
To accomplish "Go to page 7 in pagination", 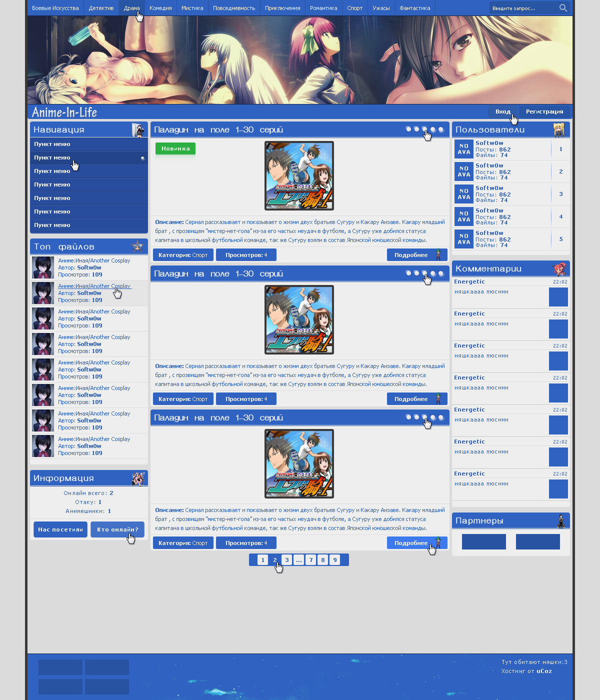I will click(x=311, y=560).
